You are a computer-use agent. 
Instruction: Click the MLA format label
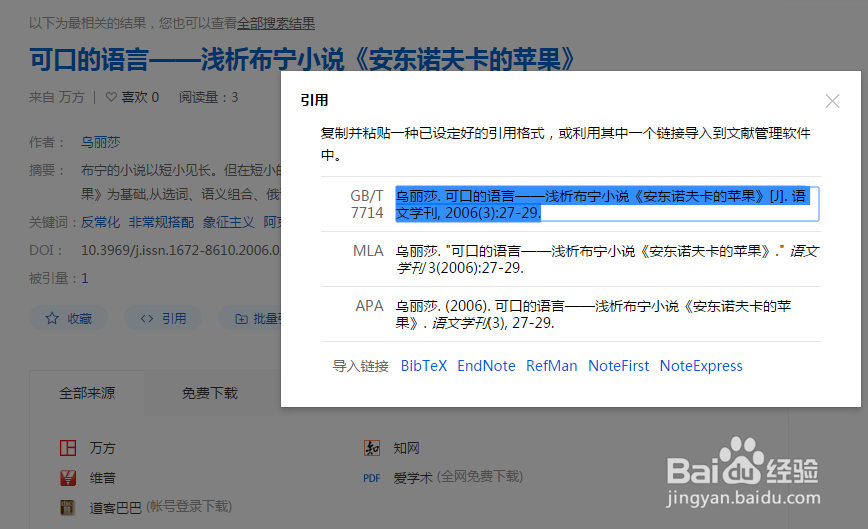coord(368,251)
